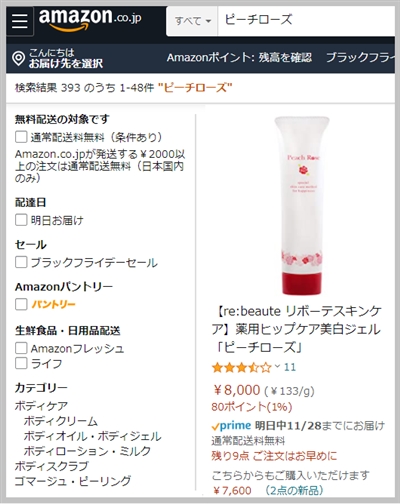
Task: Open the ブラックフライデー nav link
Action: pos(361,58)
